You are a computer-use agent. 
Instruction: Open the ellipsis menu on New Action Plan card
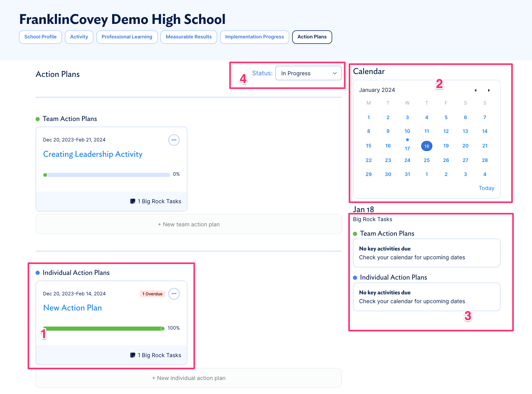pyautogui.click(x=174, y=294)
